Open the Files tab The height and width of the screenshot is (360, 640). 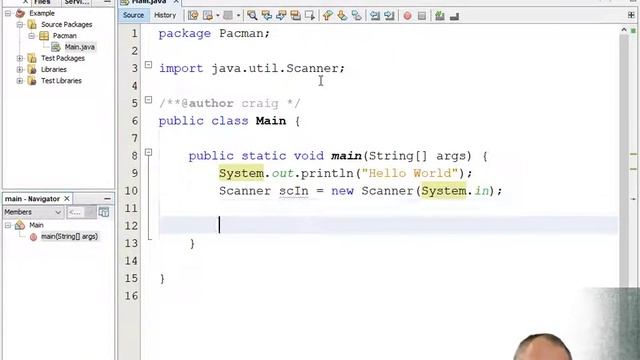(x=42, y=2)
